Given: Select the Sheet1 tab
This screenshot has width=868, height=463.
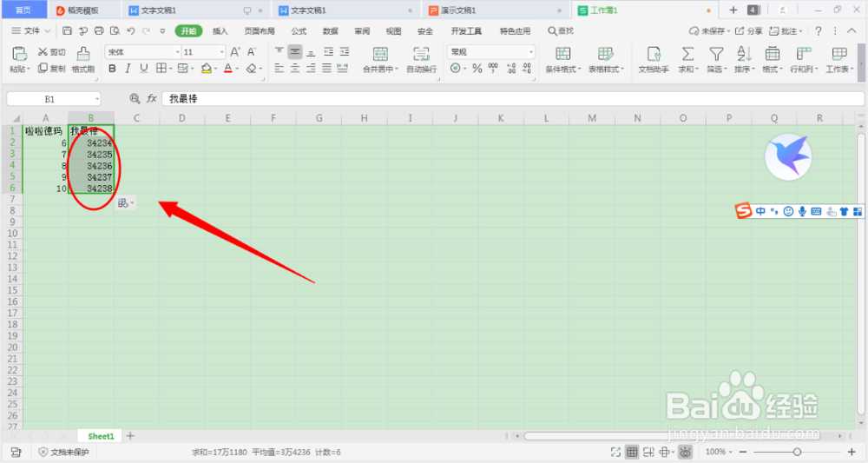Looking at the screenshot, I should pos(101,436).
